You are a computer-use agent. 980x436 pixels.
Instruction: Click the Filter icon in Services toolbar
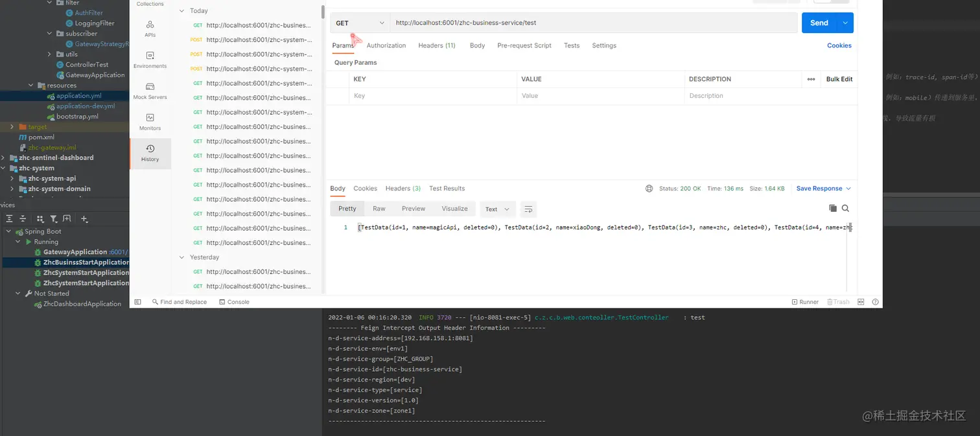click(54, 219)
